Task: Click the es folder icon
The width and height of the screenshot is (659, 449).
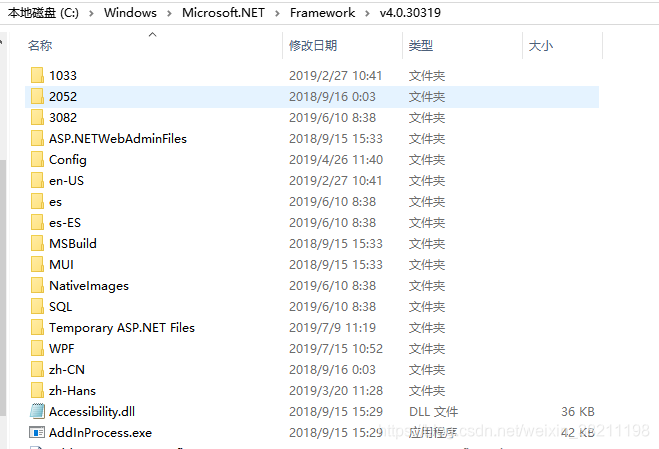Action: point(37,202)
